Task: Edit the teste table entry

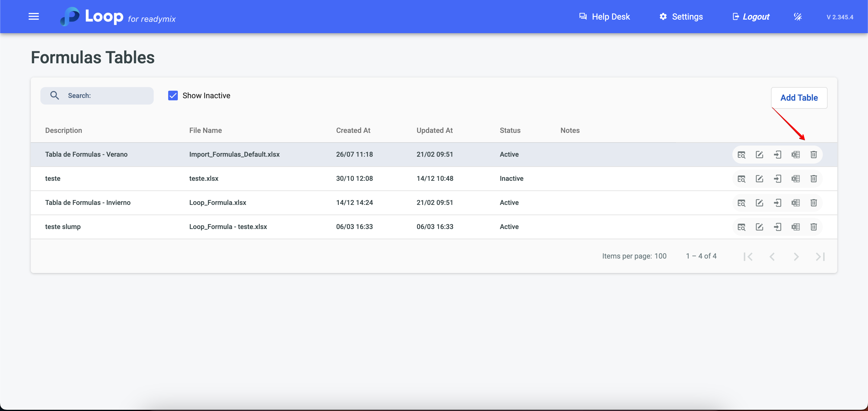Action: (x=759, y=179)
